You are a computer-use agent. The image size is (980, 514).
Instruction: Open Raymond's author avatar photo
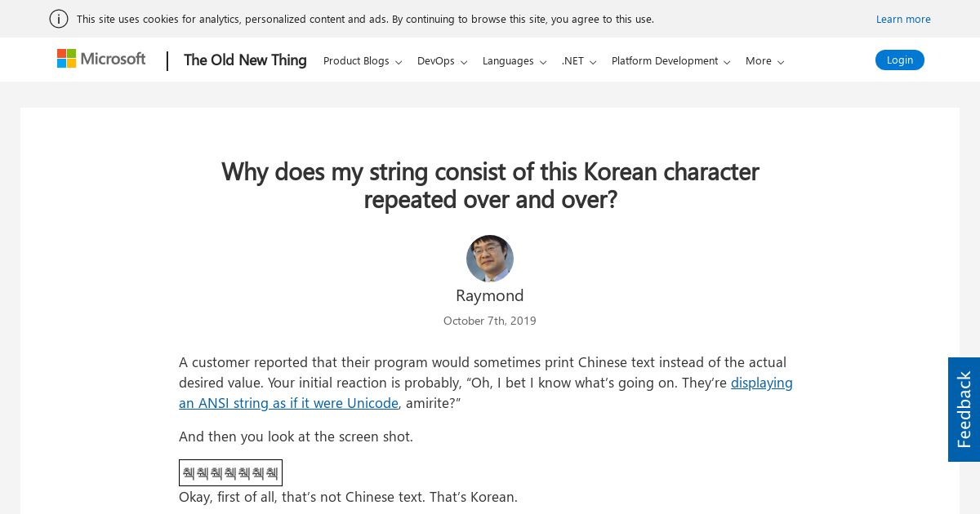(x=490, y=259)
